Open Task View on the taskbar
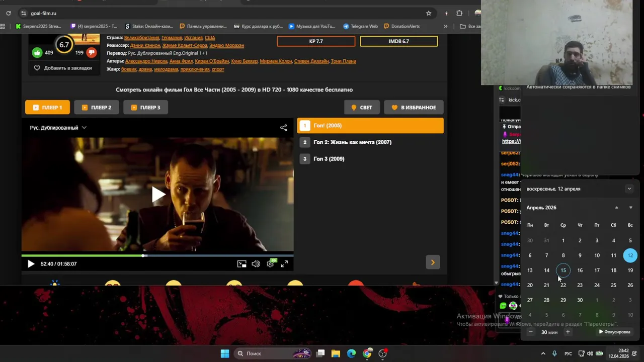 tap(320, 353)
